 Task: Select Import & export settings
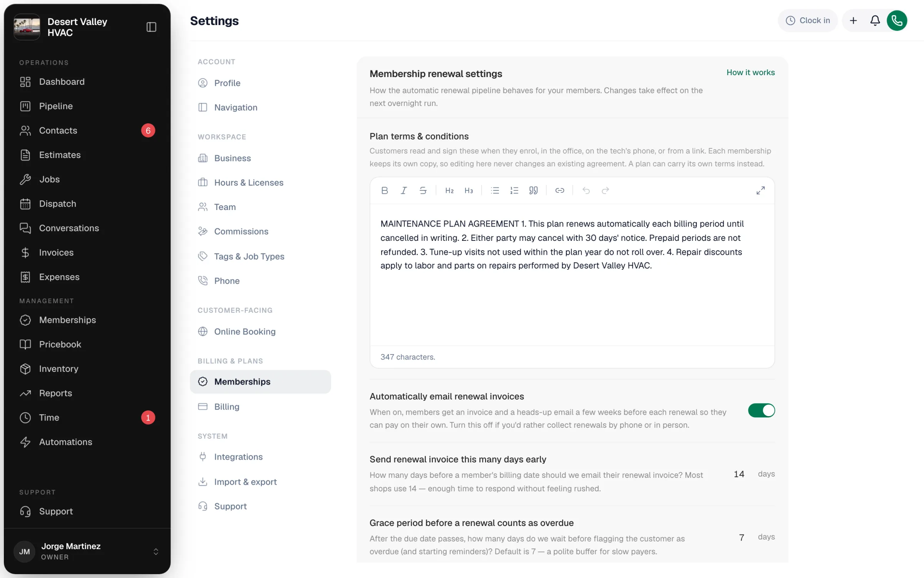260,482
